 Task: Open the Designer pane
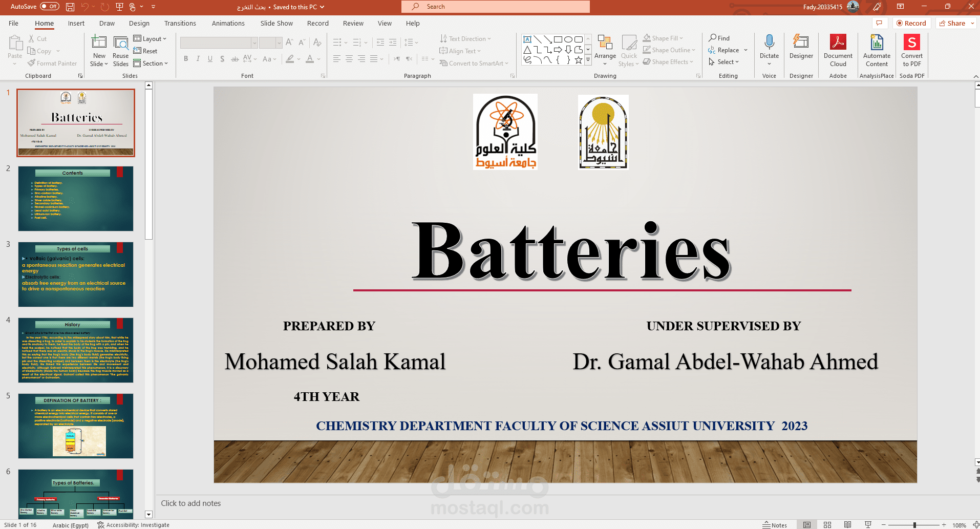801,48
